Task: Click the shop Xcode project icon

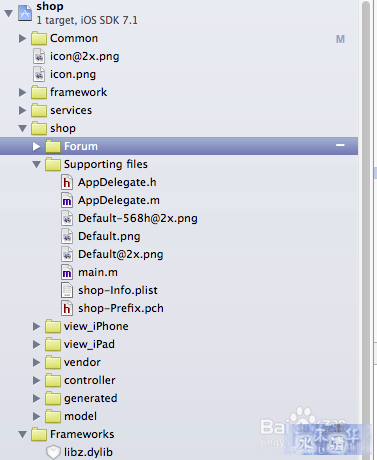Action: (25, 13)
